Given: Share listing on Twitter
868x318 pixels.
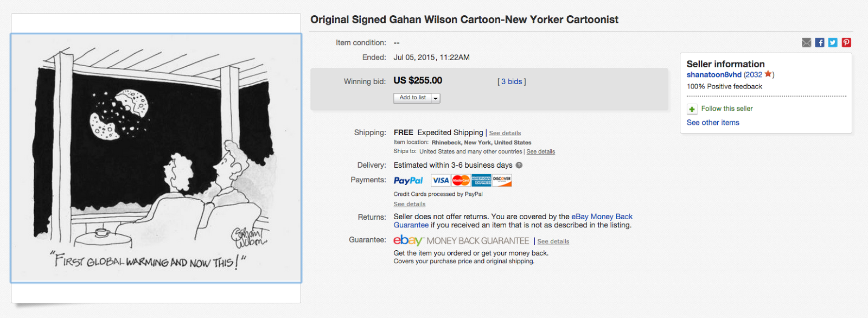Looking at the screenshot, I should [x=833, y=43].
